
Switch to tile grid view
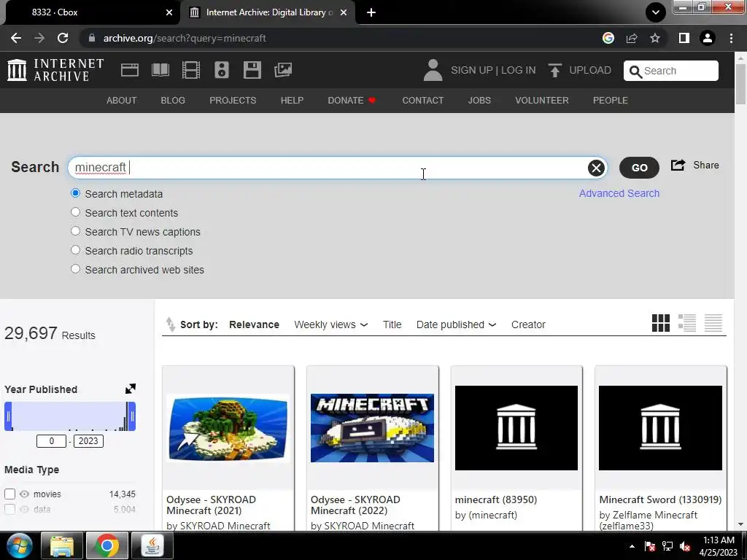tap(661, 323)
